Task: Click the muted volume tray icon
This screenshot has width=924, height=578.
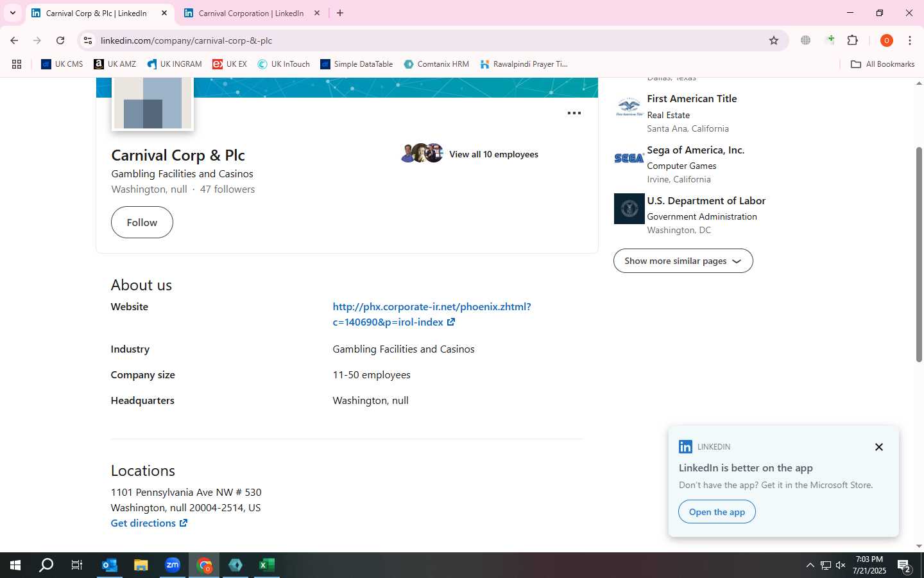Action: [x=841, y=565]
